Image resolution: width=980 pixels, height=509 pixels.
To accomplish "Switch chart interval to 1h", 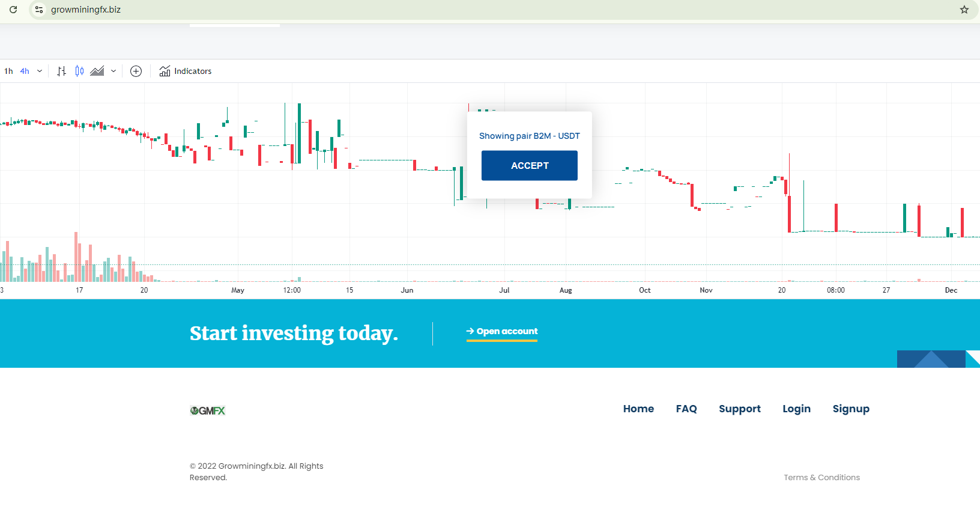I will [8, 71].
